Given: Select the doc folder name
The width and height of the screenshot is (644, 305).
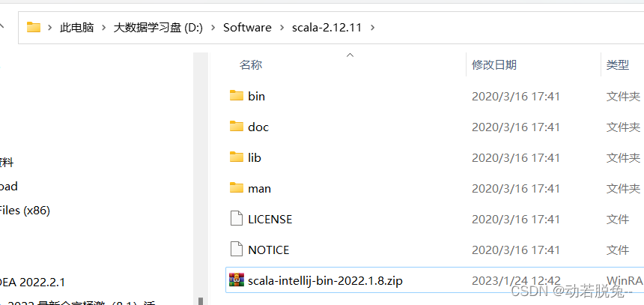Looking at the screenshot, I should (x=258, y=127).
